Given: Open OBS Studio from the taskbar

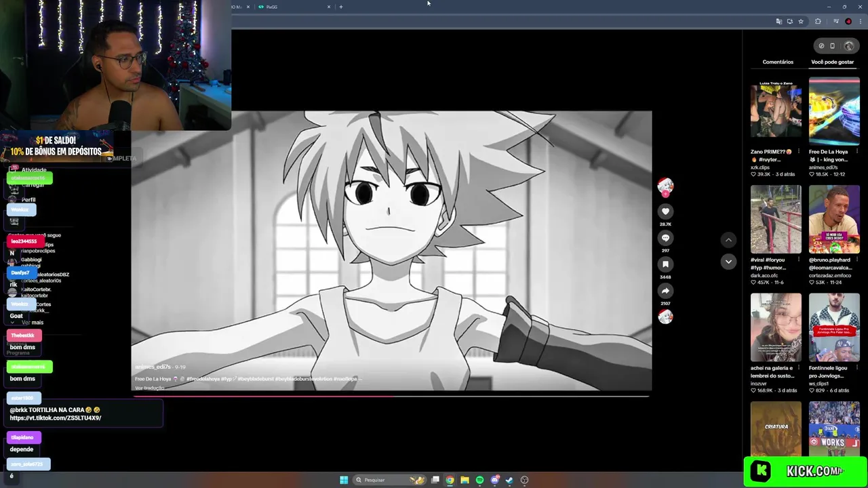Looking at the screenshot, I should pyautogui.click(x=524, y=480).
